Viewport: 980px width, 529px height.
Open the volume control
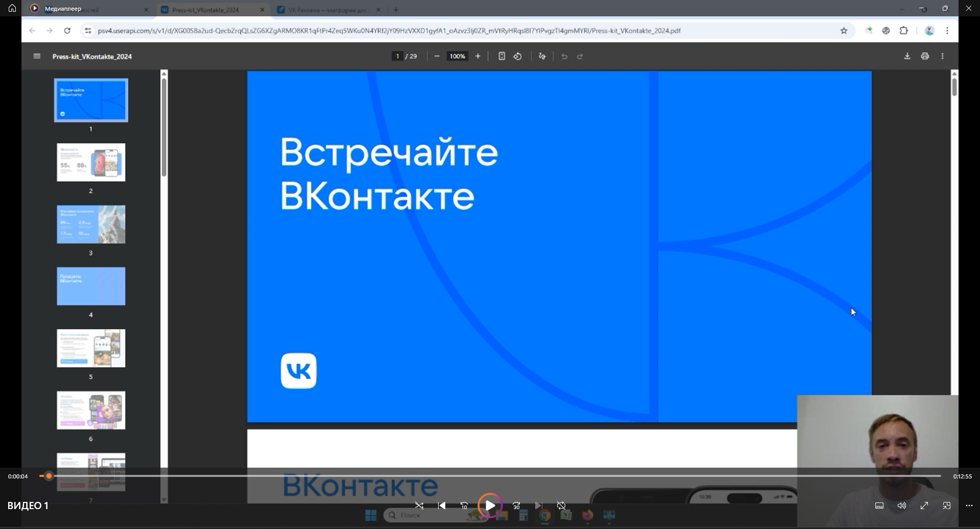(x=902, y=506)
